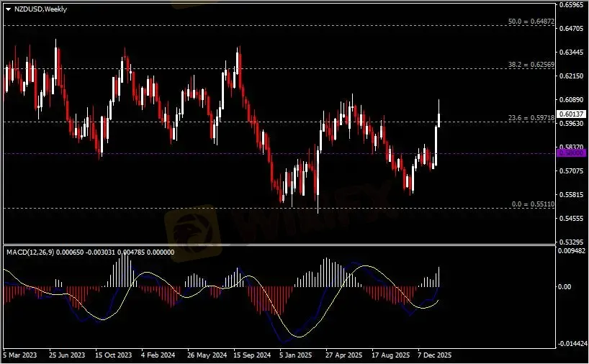Click the 0.00 level on MACD scale
The image size is (589, 364).
click(569, 286)
